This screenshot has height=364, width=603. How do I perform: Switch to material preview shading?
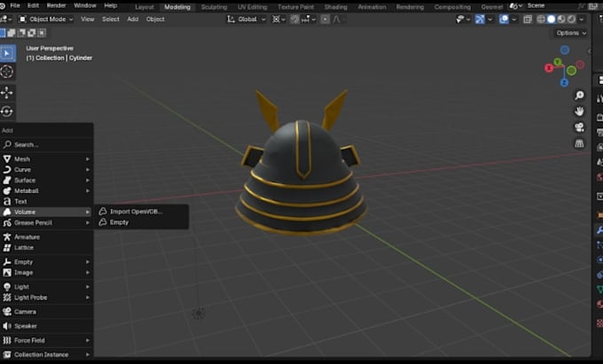click(x=561, y=19)
